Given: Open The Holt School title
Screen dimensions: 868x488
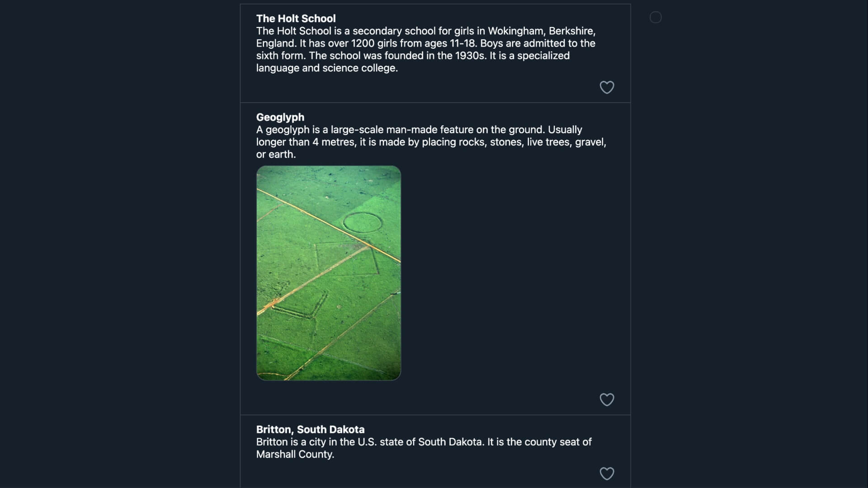Looking at the screenshot, I should [x=296, y=19].
